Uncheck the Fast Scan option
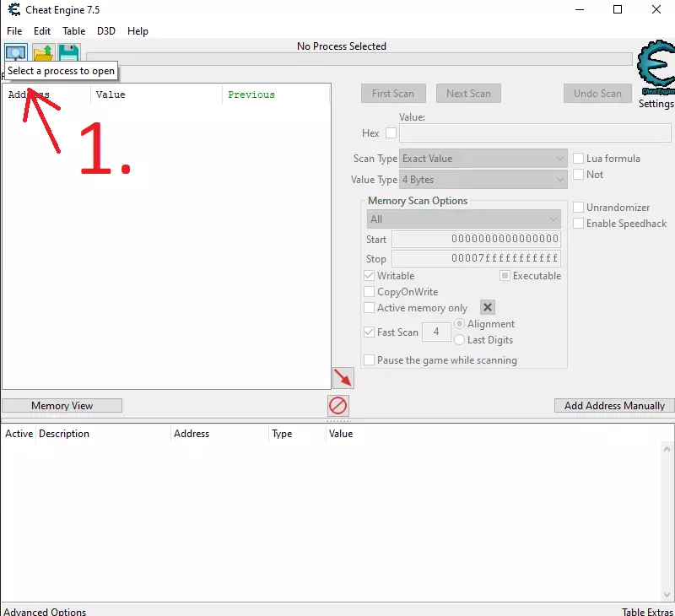Screen dimensions: 675x616 point(369,332)
